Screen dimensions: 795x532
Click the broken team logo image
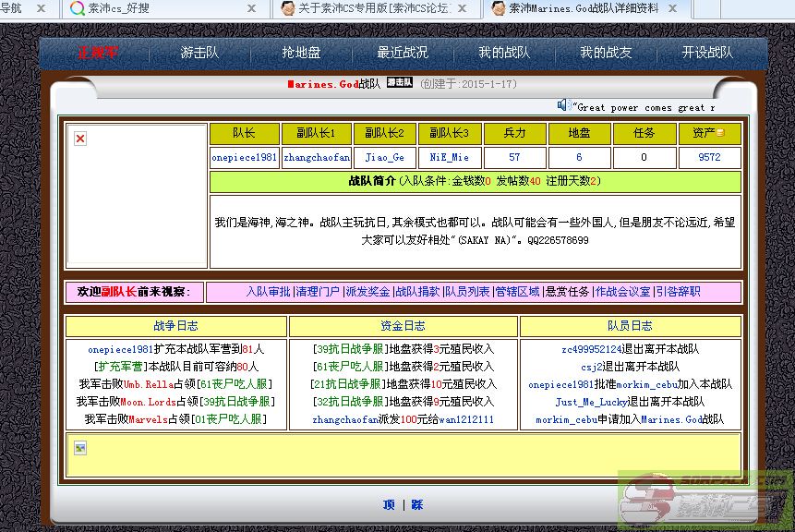coord(80,139)
